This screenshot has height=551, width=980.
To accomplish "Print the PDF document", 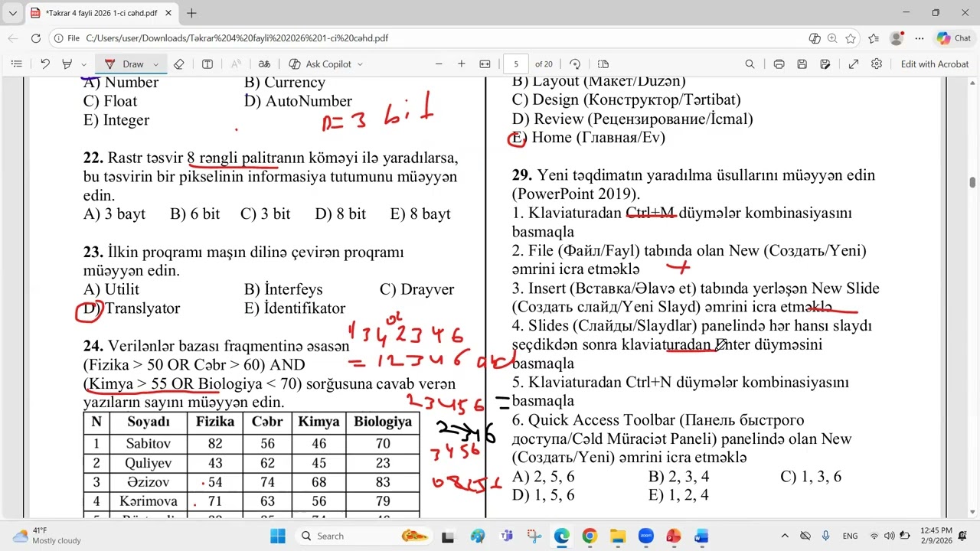I will coord(779,64).
